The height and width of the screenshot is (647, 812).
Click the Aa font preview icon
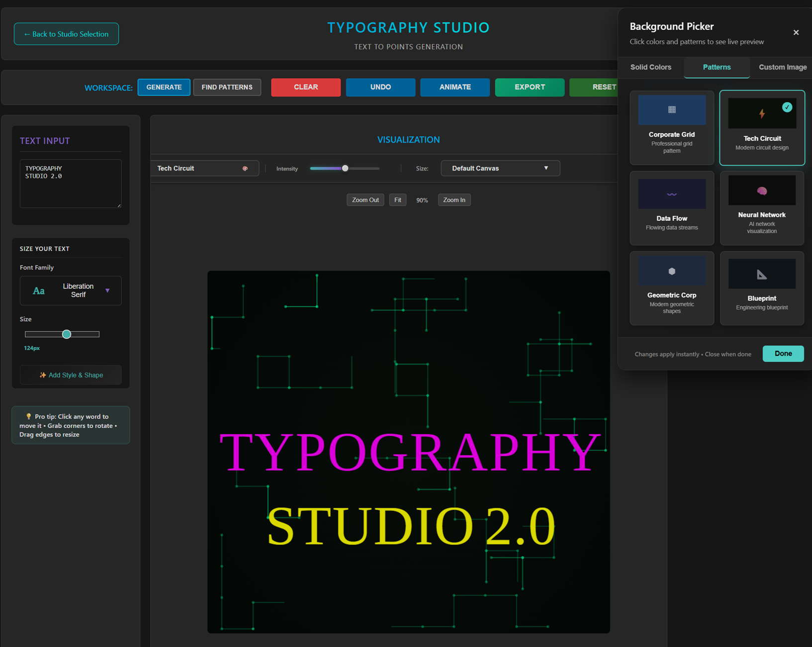point(39,291)
